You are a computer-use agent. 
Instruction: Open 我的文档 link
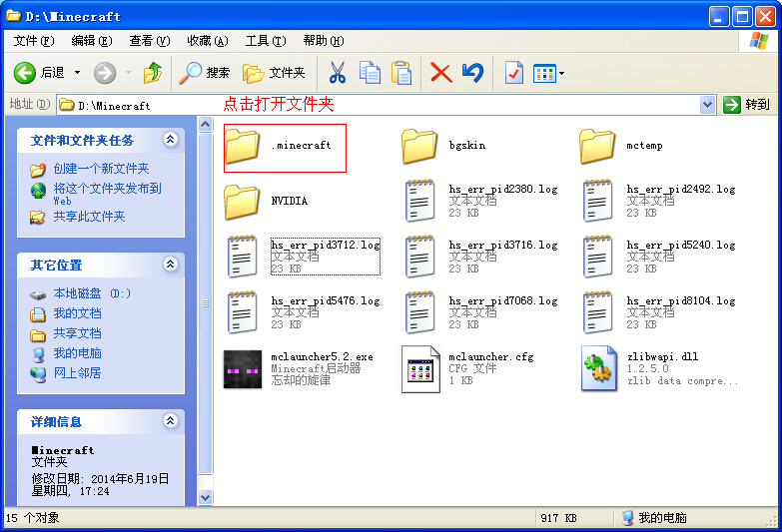77,313
